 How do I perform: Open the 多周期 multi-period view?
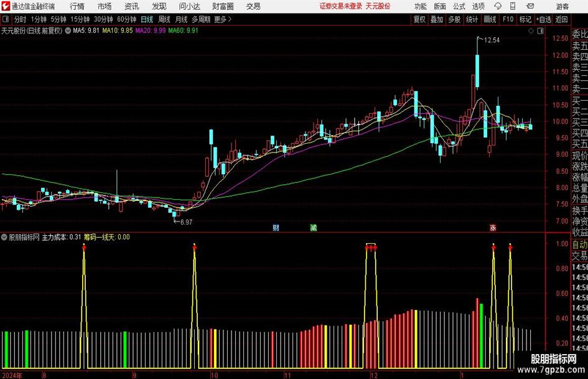[x=201, y=19]
